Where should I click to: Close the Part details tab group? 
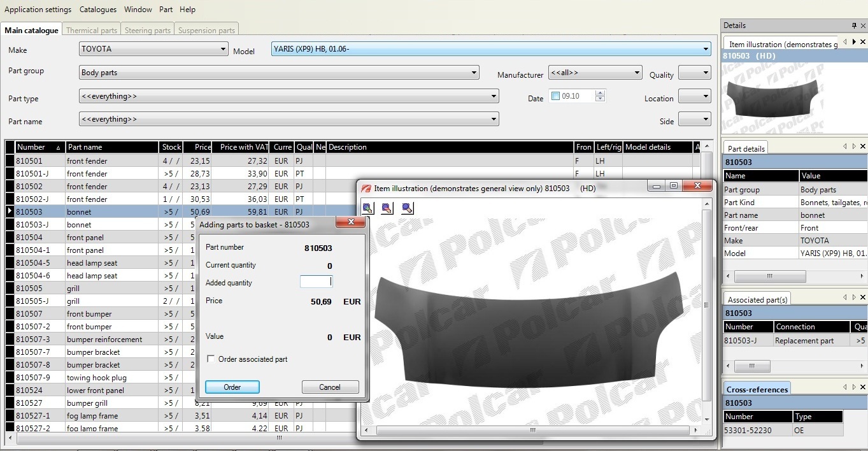pos(863,147)
